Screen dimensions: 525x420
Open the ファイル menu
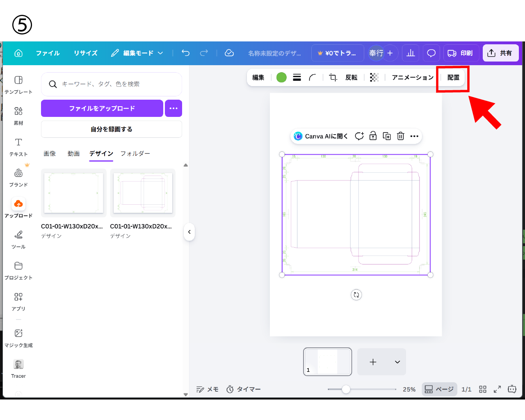(48, 53)
